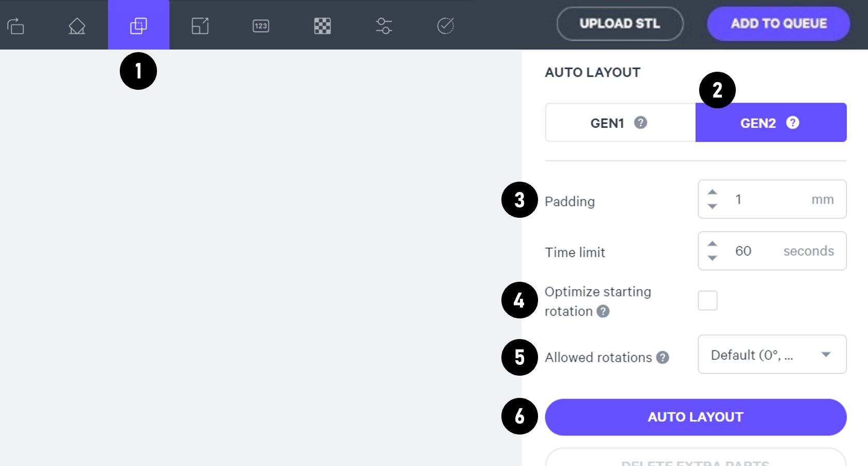Run the purple AUTO LAYOUT button
Image resolution: width=868 pixels, height=466 pixels.
coord(696,417)
